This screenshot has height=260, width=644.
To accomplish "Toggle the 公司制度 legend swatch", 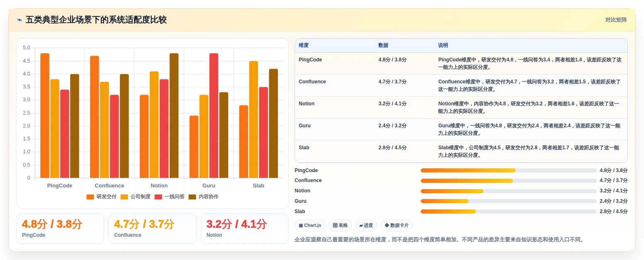I will pos(124,197).
